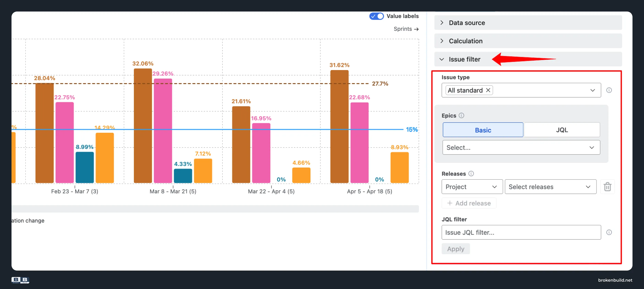This screenshot has height=289, width=644.
Task: Click the Apply button
Action: pyautogui.click(x=456, y=249)
